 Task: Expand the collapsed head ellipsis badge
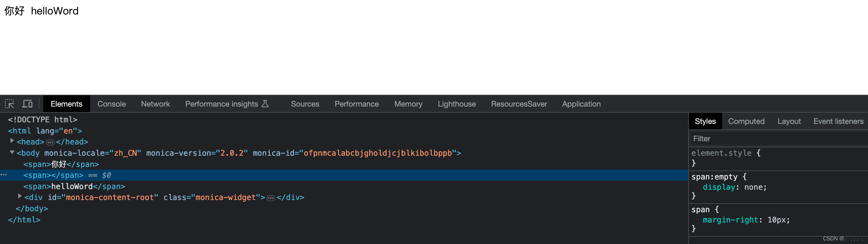(50, 143)
